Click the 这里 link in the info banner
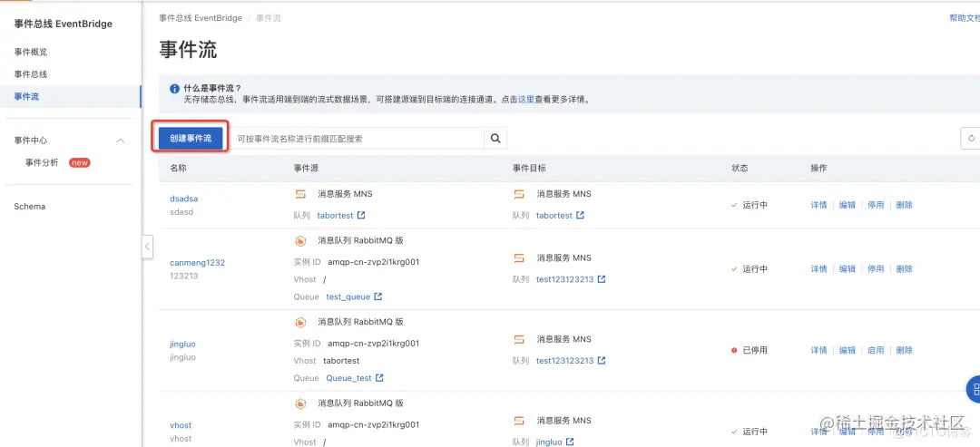The height and width of the screenshot is (447, 980). tap(525, 99)
